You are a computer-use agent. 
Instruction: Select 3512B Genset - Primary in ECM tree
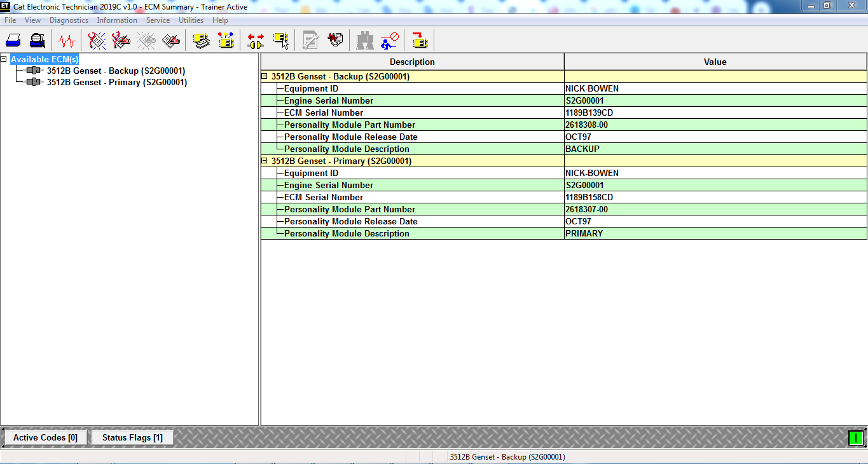pos(117,82)
